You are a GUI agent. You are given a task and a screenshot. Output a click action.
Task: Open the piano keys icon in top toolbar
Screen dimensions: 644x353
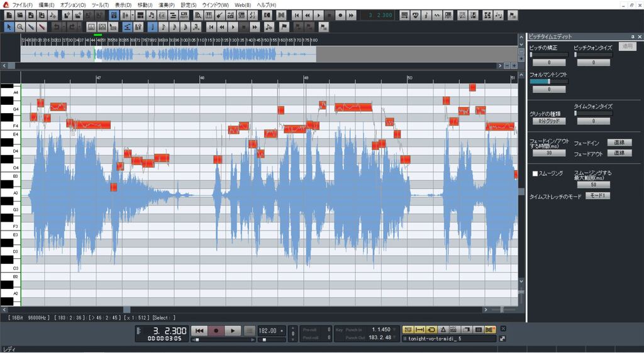(209, 15)
